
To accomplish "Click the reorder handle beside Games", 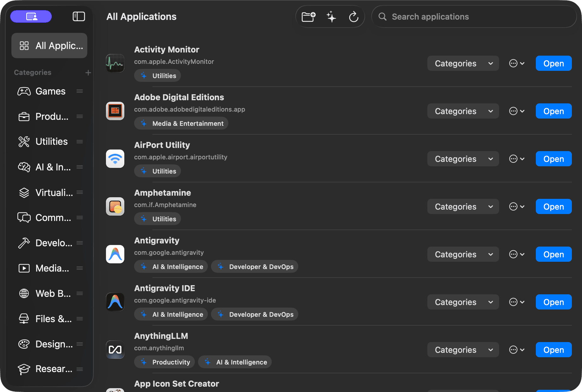I will coord(80,91).
